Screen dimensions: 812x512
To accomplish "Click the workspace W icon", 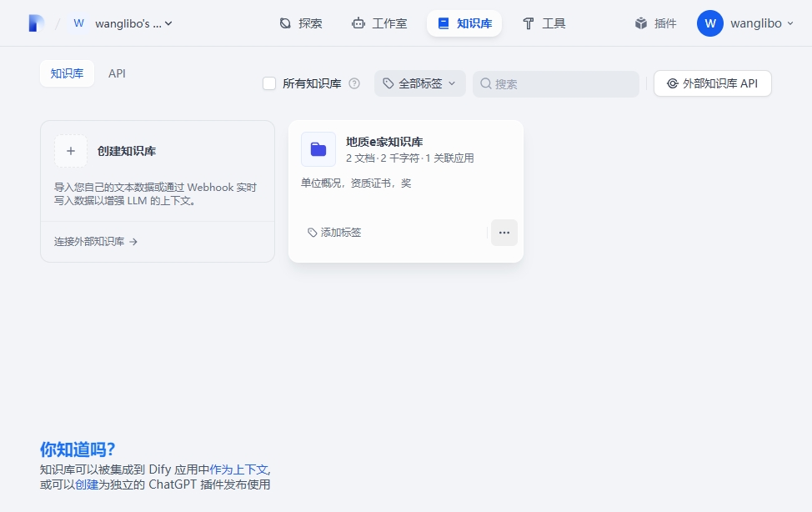I will pos(79,23).
